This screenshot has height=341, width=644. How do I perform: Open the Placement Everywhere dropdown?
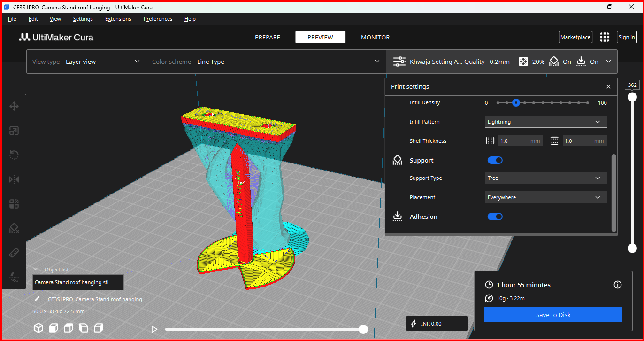coord(545,197)
